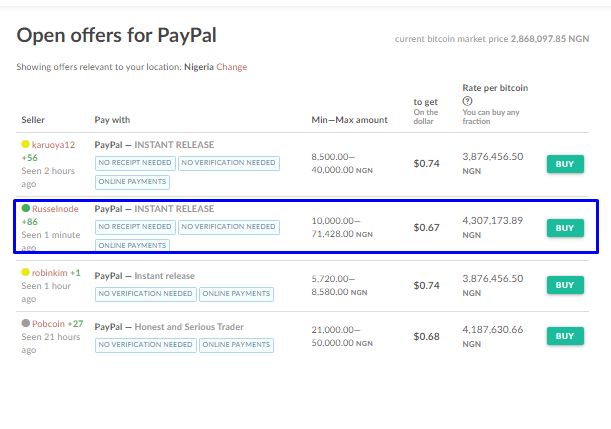Click the Rate per bitcoin column header

click(495, 88)
